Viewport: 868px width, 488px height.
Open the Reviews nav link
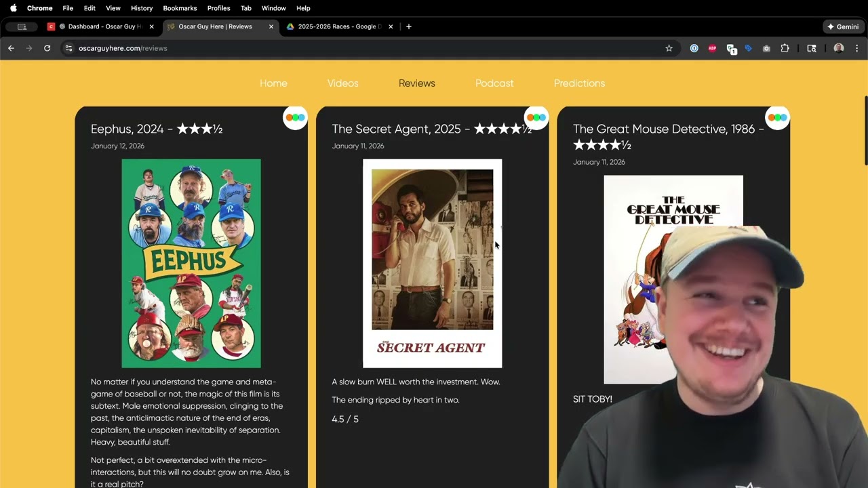417,83
